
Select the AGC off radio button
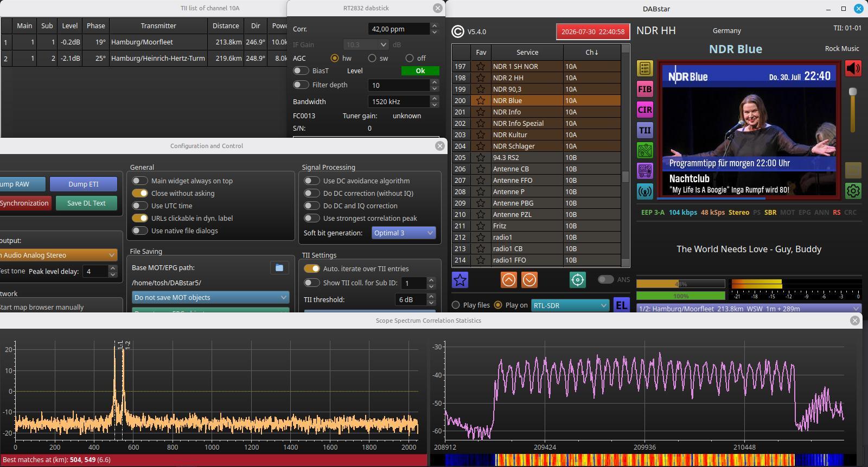410,58
